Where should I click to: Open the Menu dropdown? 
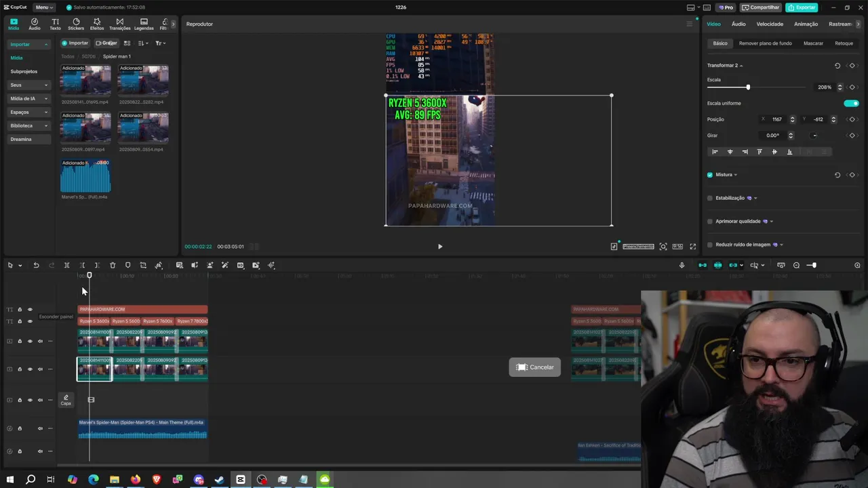click(x=44, y=7)
